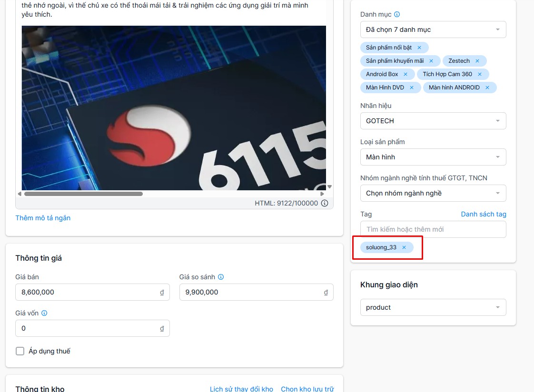Click the Snapdragon 6115 chip image
This screenshot has width=534, height=392.
(x=174, y=108)
